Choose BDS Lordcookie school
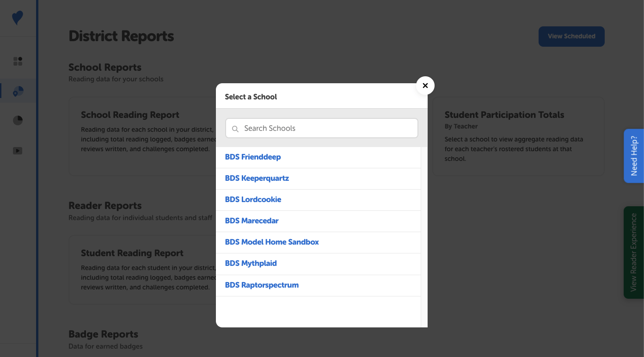The height and width of the screenshot is (357, 644). (x=253, y=199)
